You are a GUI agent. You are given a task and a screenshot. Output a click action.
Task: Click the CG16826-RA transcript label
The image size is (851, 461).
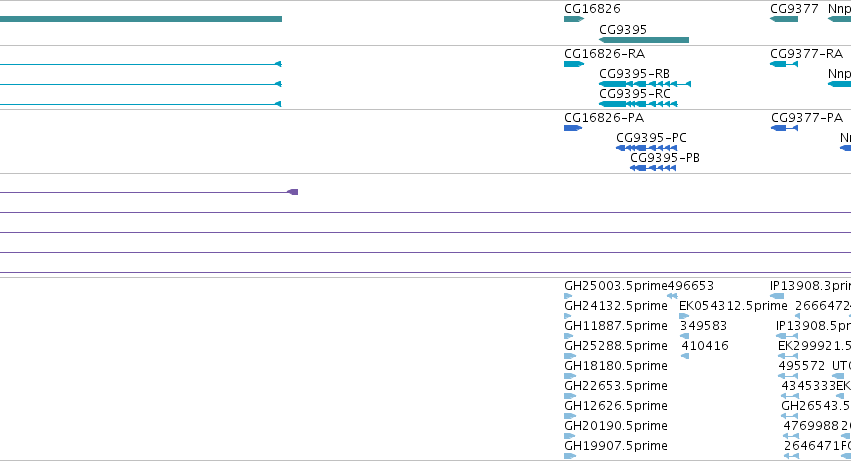605,54
